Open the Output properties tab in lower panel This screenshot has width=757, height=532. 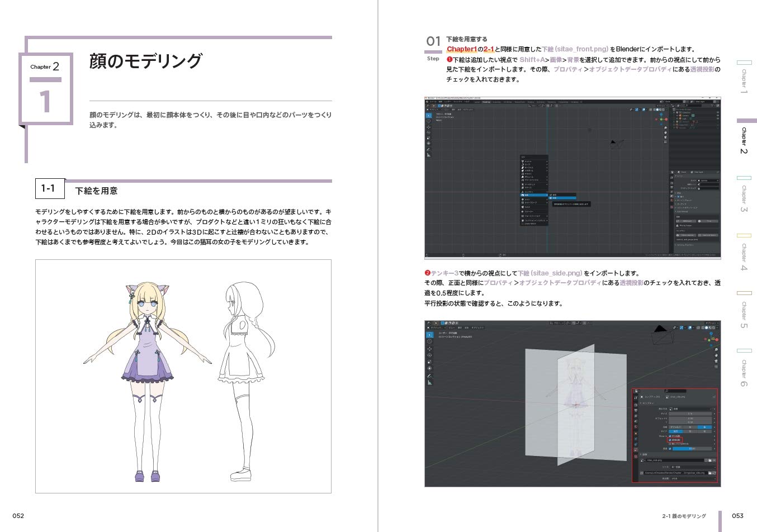pyautogui.click(x=636, y=411)
